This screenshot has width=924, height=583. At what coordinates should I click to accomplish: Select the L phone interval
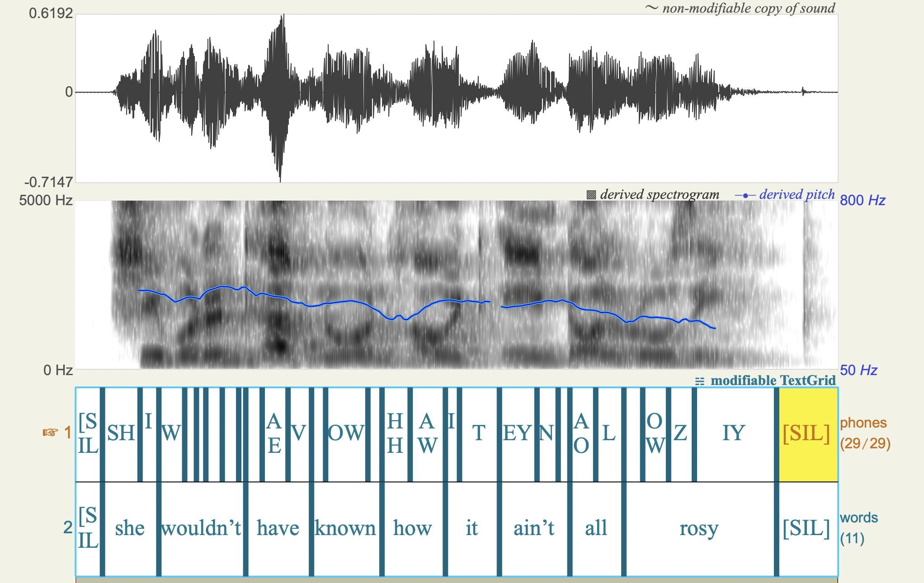(x=609, y=434)
